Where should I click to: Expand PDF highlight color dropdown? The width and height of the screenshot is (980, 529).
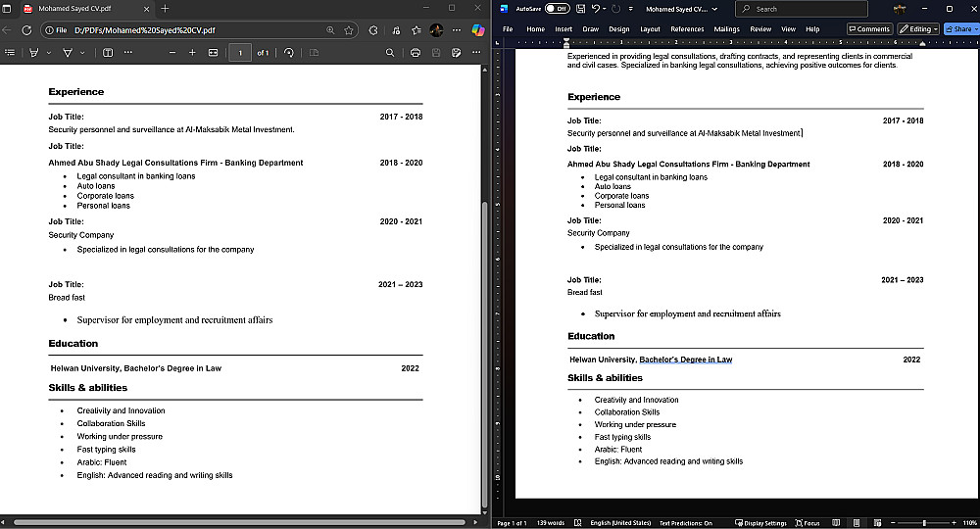click(x=49, y=53)
